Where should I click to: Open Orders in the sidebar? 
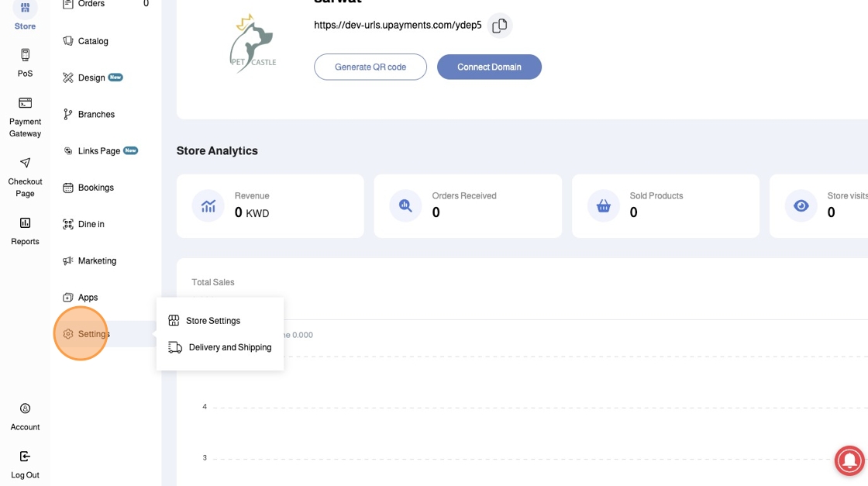105,4
